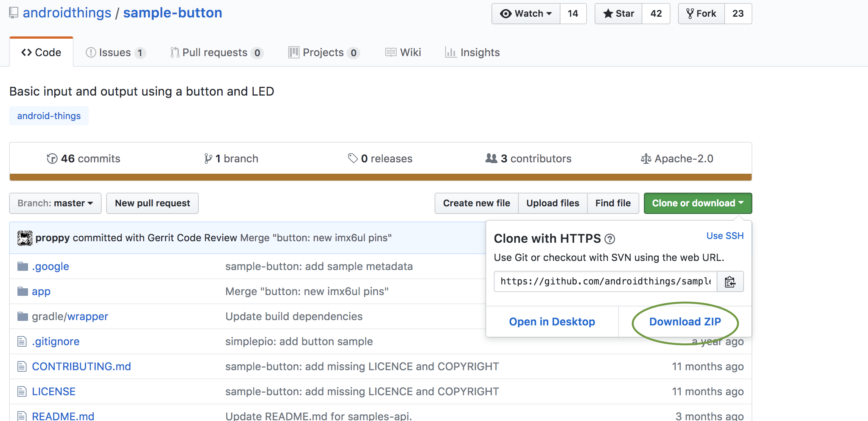Screen dimensions: 868x421
Task: Click the Projects tab board icon
Action: click(x=294, y=52)
